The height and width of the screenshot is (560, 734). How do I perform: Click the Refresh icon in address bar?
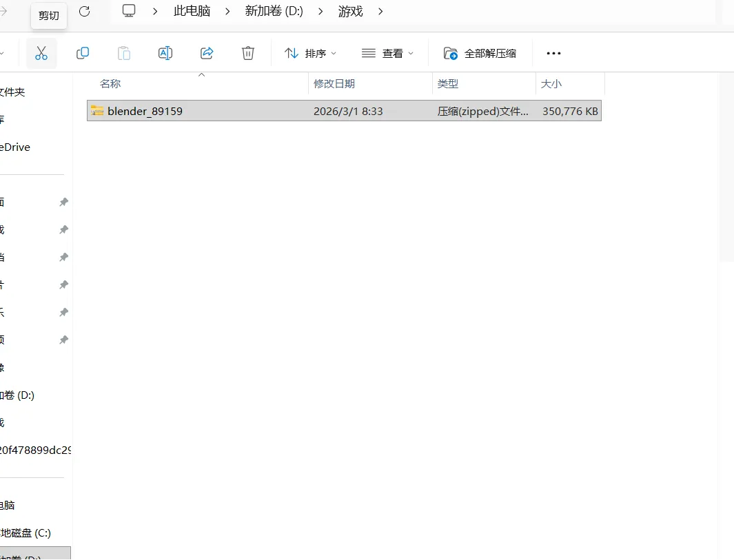pos(84,11)
